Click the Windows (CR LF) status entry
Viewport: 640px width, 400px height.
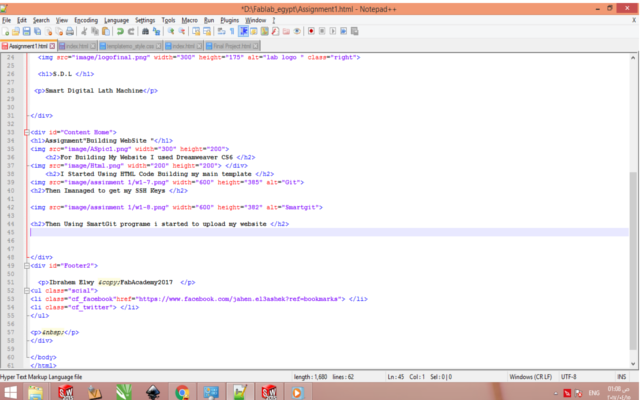point(530,377)
